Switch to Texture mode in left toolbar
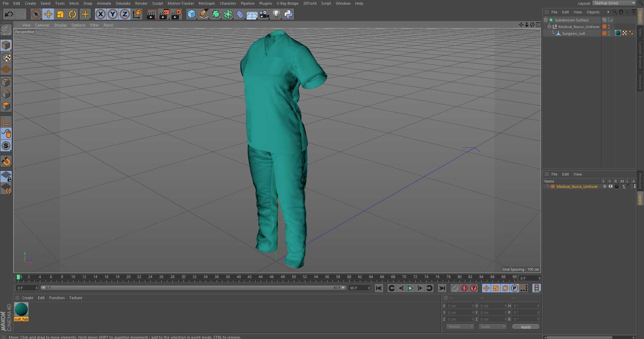Image resolution: width=644 pixels, height=339 pixels. click(x=6, y=57)
